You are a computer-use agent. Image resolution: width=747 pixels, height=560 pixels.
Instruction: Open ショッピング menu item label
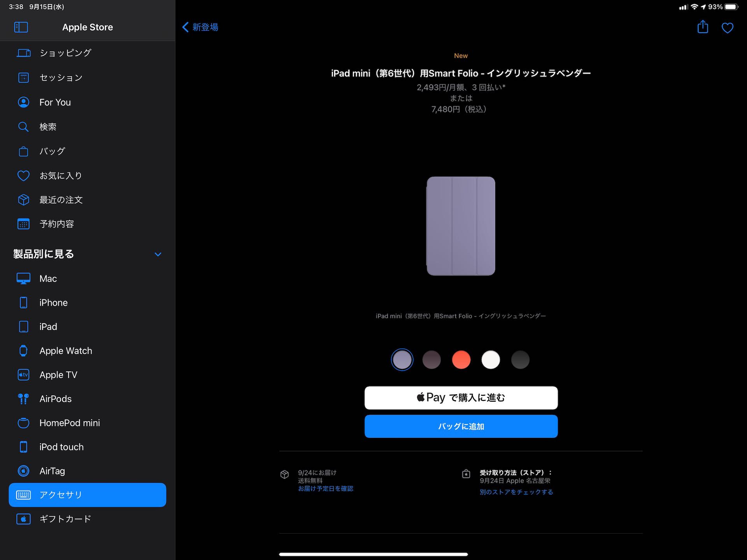65,53
